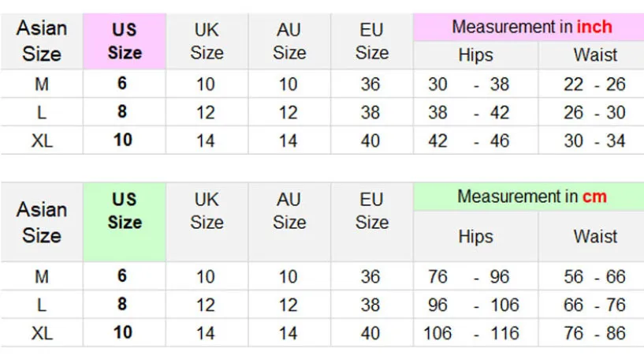Click the Hips header in the inch table
The height and width of the screenshot is (356, 644).
point(475,55)
